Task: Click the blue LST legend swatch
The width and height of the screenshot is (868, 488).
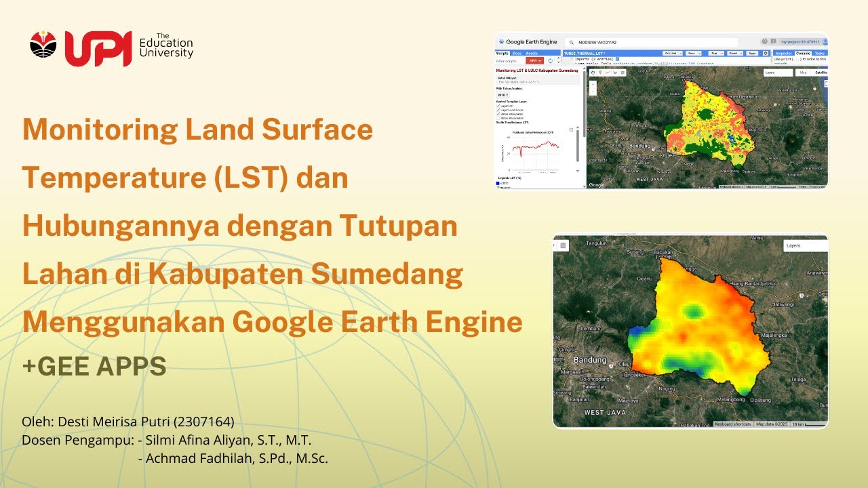Action: coord(498,183)
